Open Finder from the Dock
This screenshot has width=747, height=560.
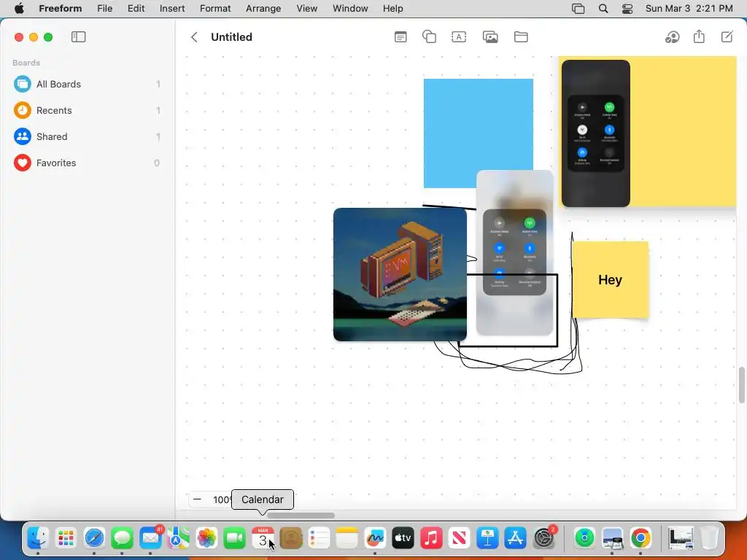coord(38,539)
